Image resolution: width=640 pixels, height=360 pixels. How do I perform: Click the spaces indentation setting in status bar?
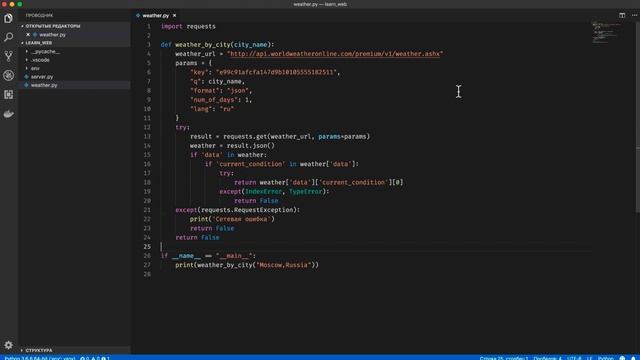click(x=547, y=358)
